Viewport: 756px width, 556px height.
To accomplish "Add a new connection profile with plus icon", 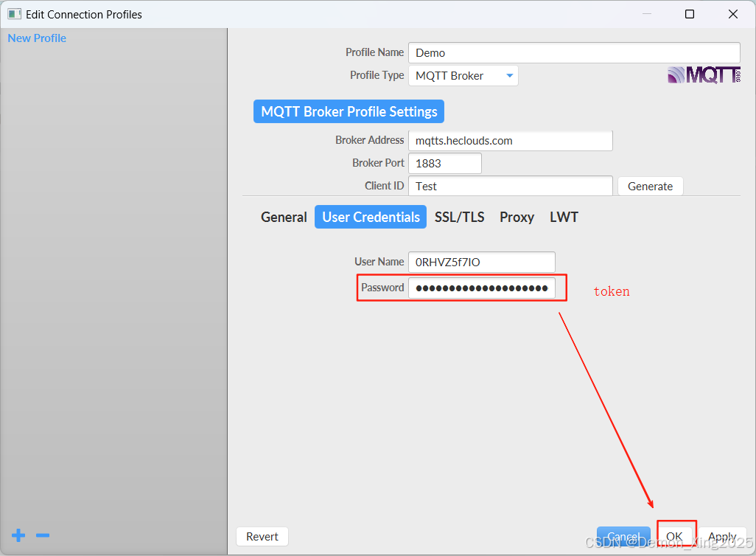I will (19, 535).
